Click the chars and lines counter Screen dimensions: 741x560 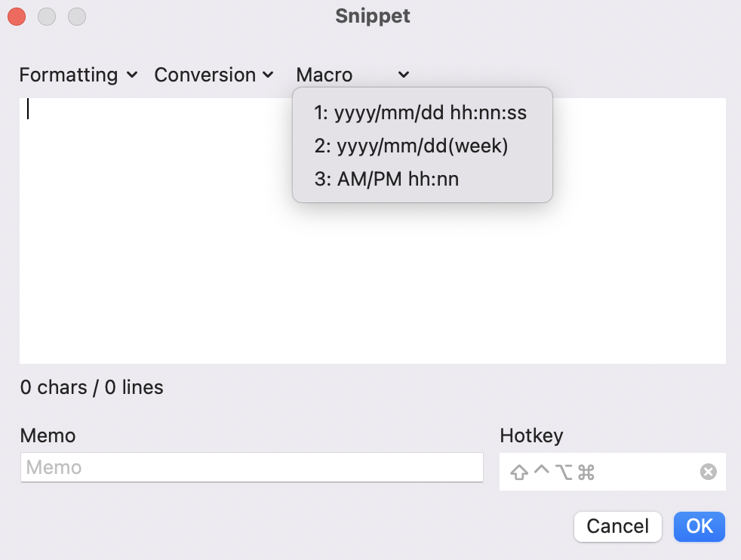coord(91,388)
